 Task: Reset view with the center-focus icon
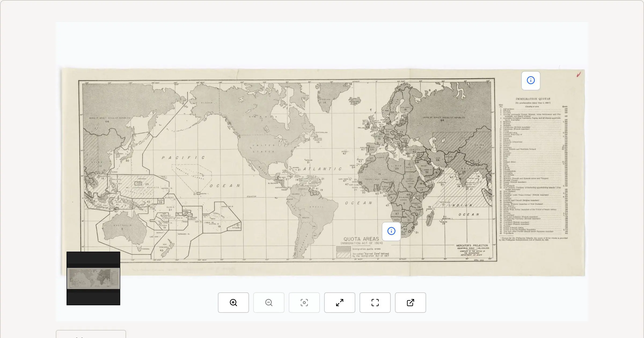(x=304, y=303)
